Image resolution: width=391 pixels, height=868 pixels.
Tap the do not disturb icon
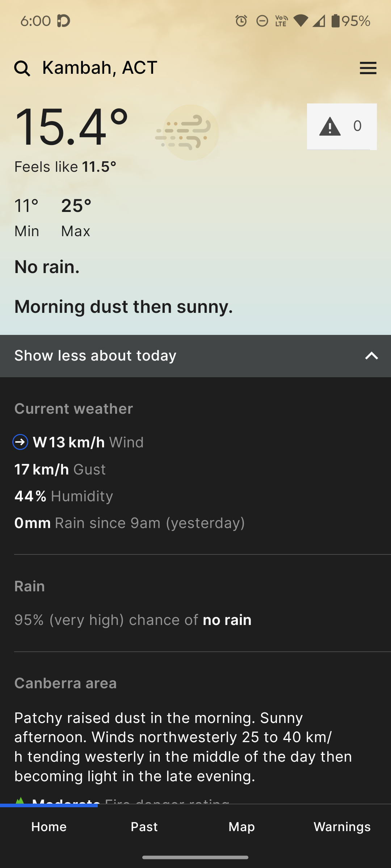[262, 21]
